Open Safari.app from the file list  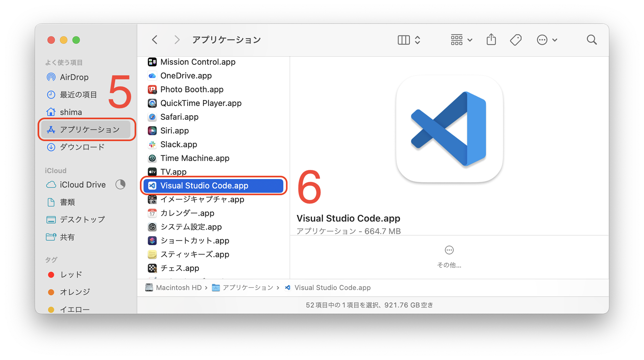pos(179,117)
